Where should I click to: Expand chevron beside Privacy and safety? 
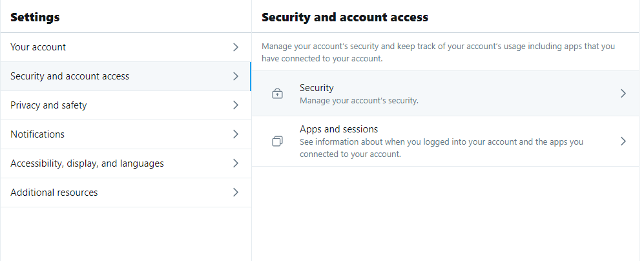pyautogui.click(x=235, y=105)
